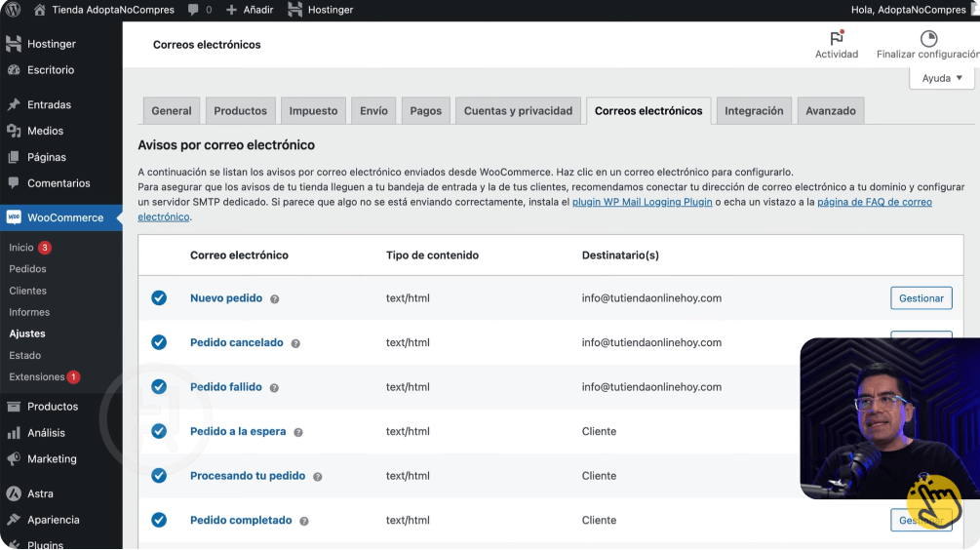Click the home icon beside Tienda AdoptaNoCompres
980x550 pixels.
(39, 10)
